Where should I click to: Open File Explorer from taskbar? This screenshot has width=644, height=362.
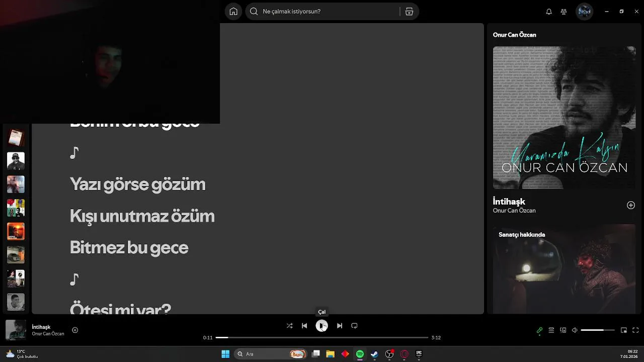coord(331,354)
